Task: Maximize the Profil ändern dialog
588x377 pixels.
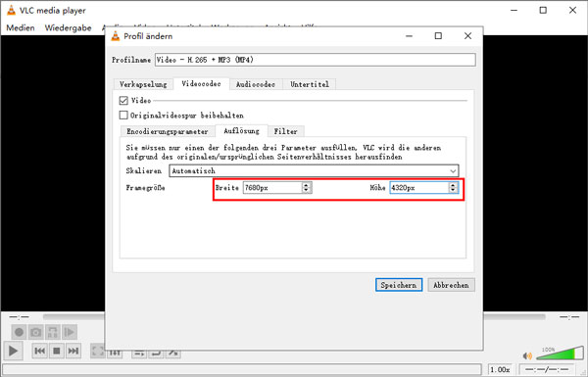Action: click(438, 36)
